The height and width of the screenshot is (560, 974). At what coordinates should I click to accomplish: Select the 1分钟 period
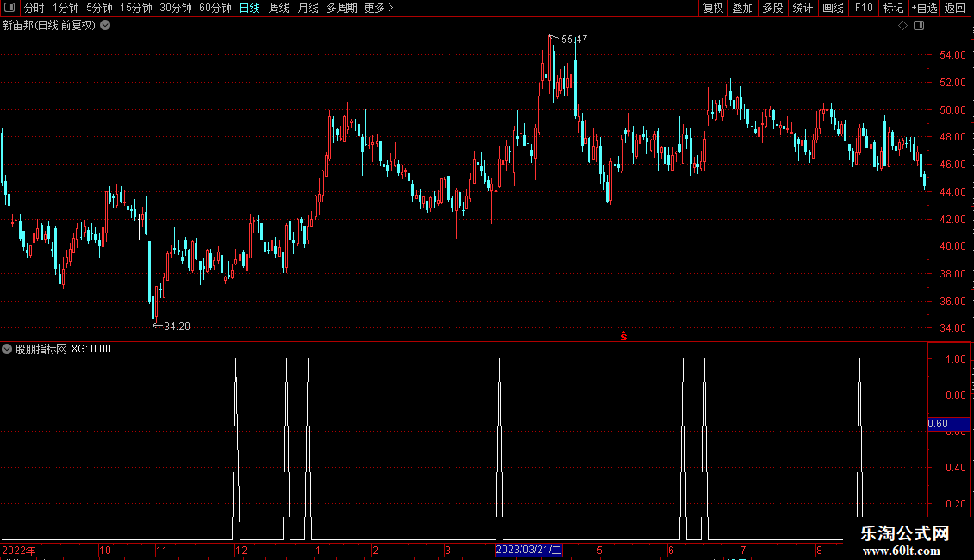click(x=66, y=8)
